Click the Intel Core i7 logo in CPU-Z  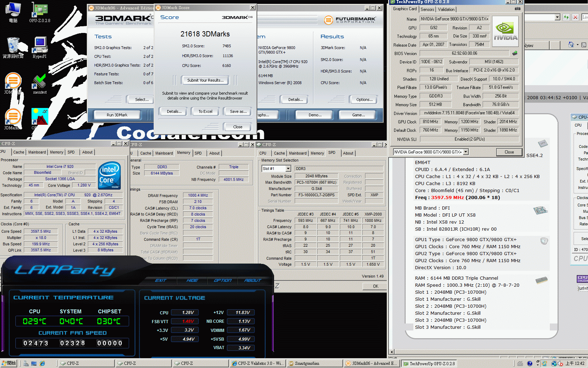[110, 176]
